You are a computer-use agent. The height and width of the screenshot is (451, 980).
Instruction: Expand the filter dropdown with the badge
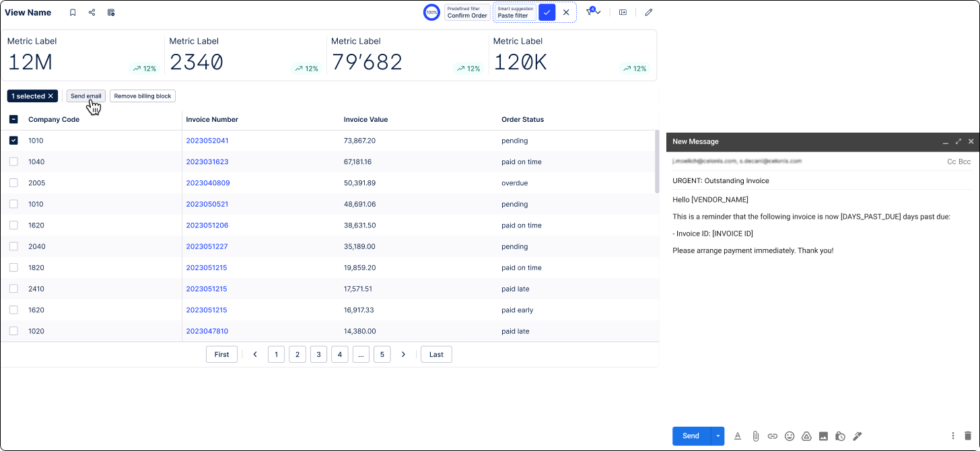point(593,13)
